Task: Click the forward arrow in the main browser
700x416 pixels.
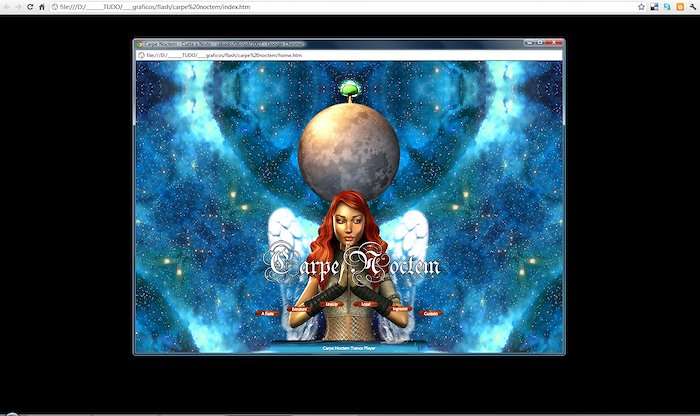Action: point(18,7)
